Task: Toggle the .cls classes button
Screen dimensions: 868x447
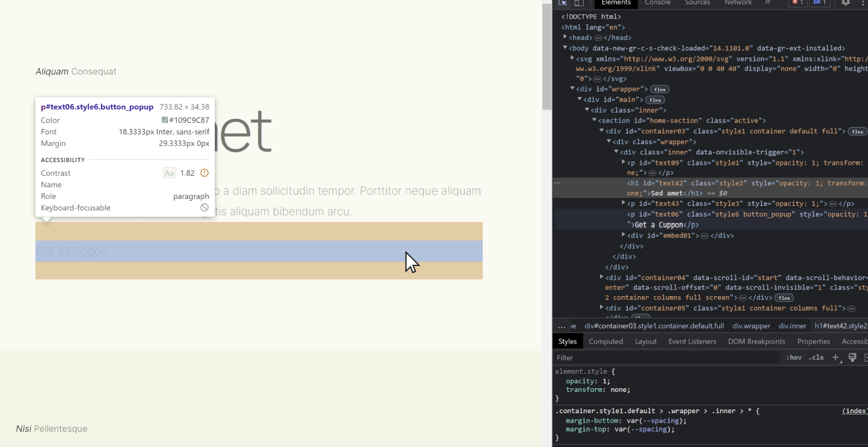Action: [816, 357]
